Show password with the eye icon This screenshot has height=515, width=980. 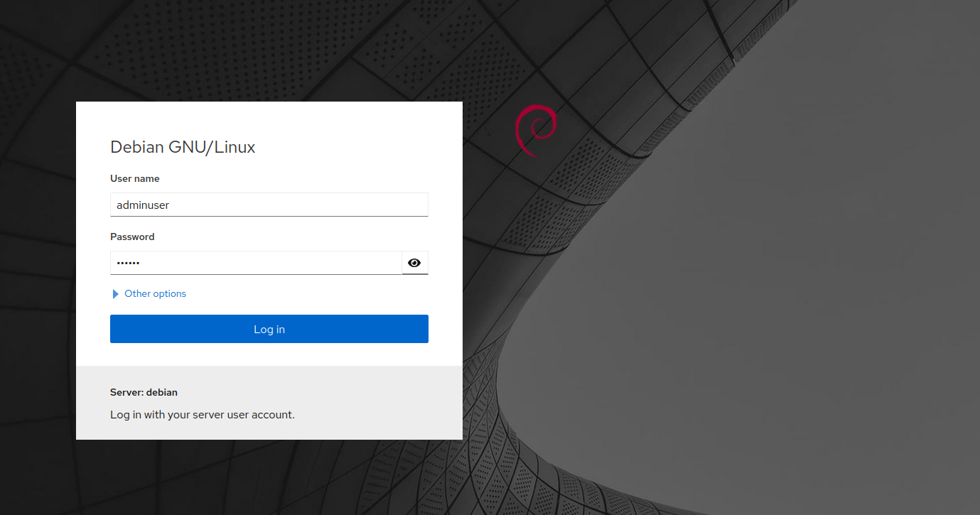(415, 263)
